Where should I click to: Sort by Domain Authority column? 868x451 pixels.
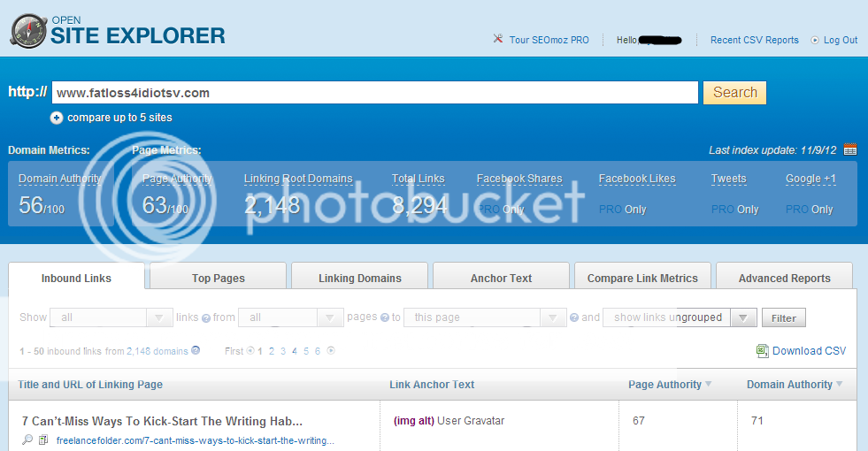coord(795,384)
